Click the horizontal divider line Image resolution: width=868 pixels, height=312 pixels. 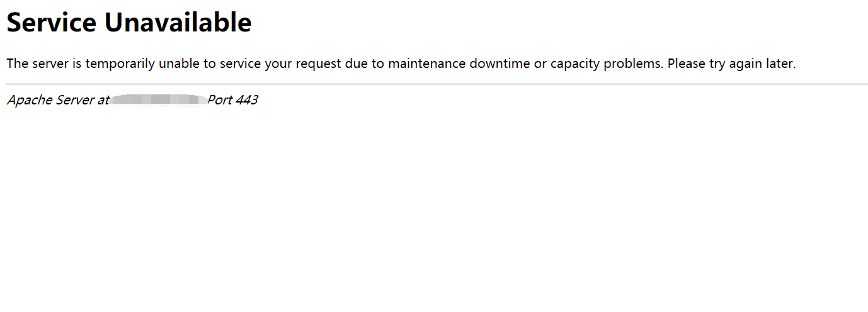434,84
